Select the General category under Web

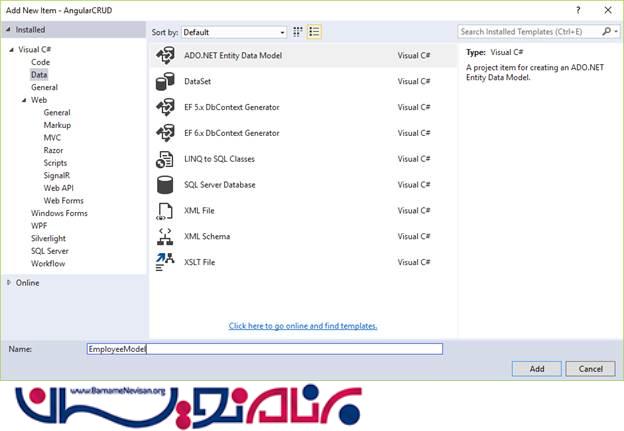point(57,113)
